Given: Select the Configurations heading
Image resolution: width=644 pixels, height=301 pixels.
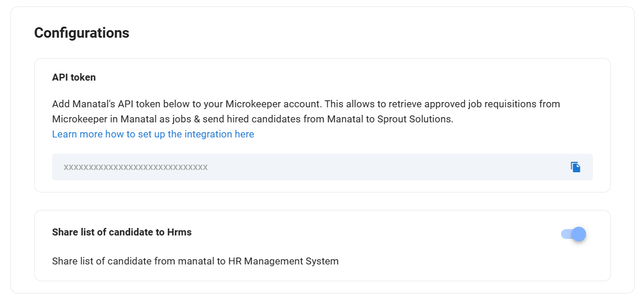Looking at the screenshot, I should click(82, 33).
